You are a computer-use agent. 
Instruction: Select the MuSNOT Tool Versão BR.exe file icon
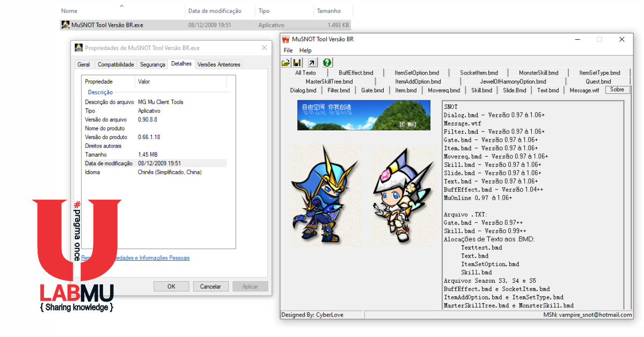point(65,25)
